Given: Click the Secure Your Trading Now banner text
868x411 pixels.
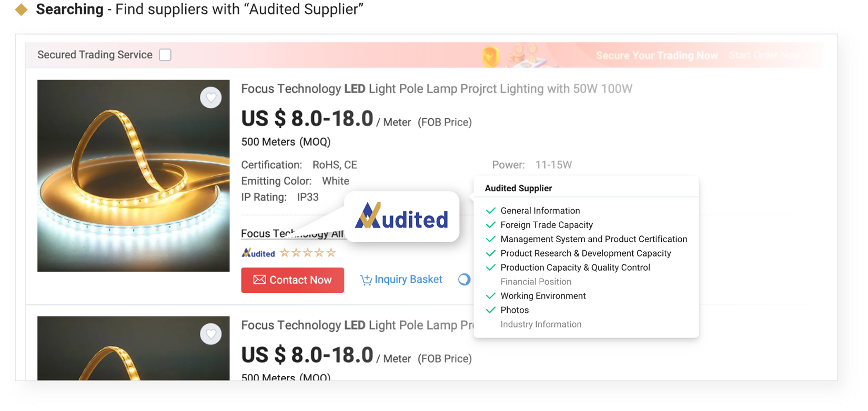Looking at the screenshot, I should (x=657, y=56).
